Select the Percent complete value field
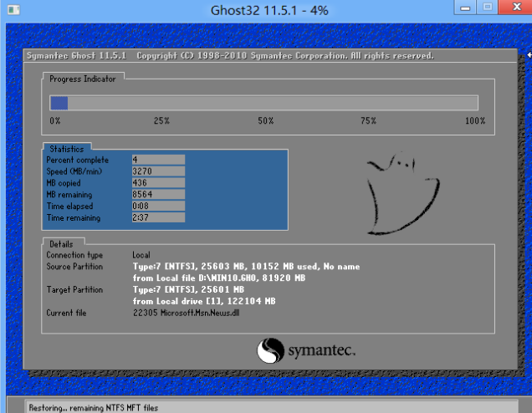The width and height of the screenshot is (532, 413). (158, 159)
